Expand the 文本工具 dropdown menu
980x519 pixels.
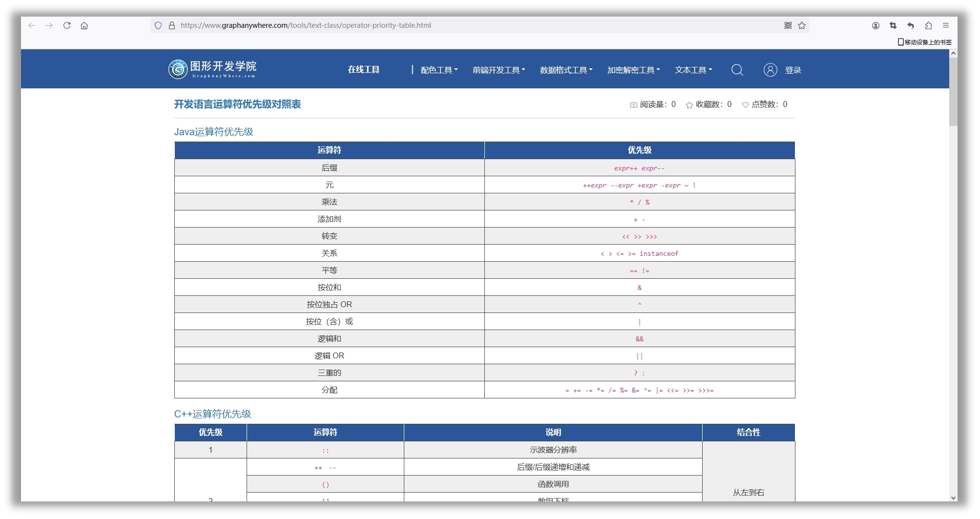tap(693, 70)
